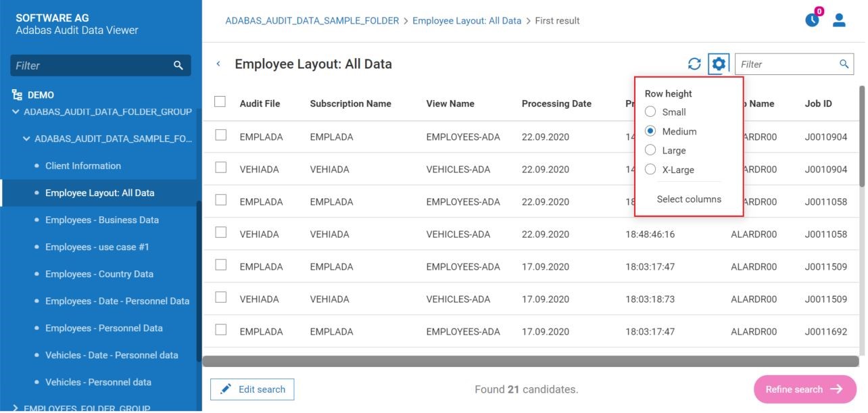Select Small row height
868x413 pixels.
click(x=650, y=112)
